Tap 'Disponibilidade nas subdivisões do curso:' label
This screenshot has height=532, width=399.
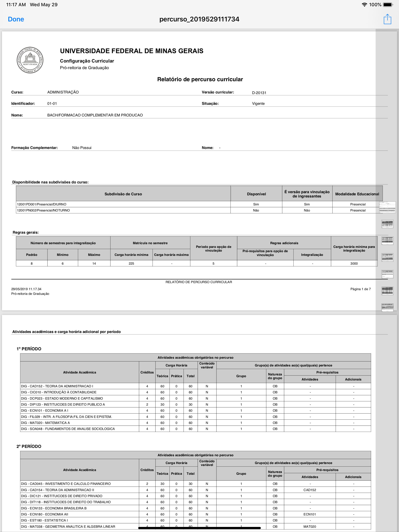pyautogui.click(x=50, y=182)
